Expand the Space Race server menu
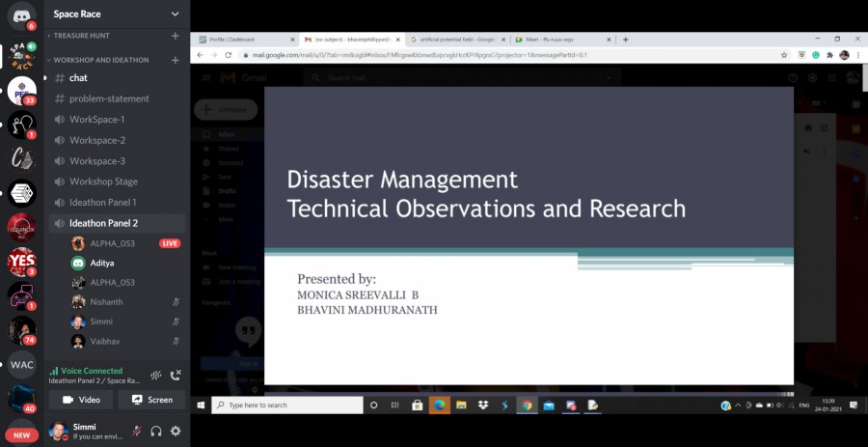 click(175, 14)
